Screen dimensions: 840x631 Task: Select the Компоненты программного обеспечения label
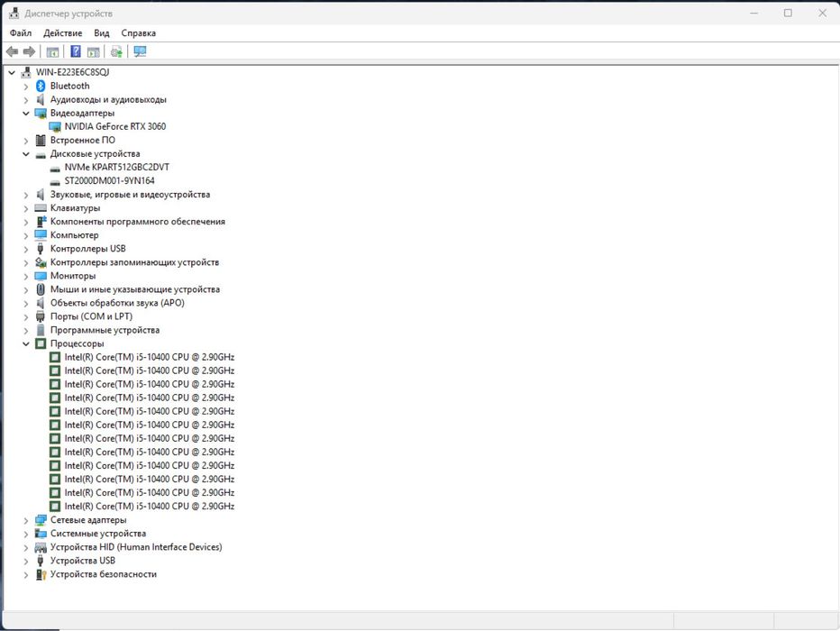coord(138,222)
